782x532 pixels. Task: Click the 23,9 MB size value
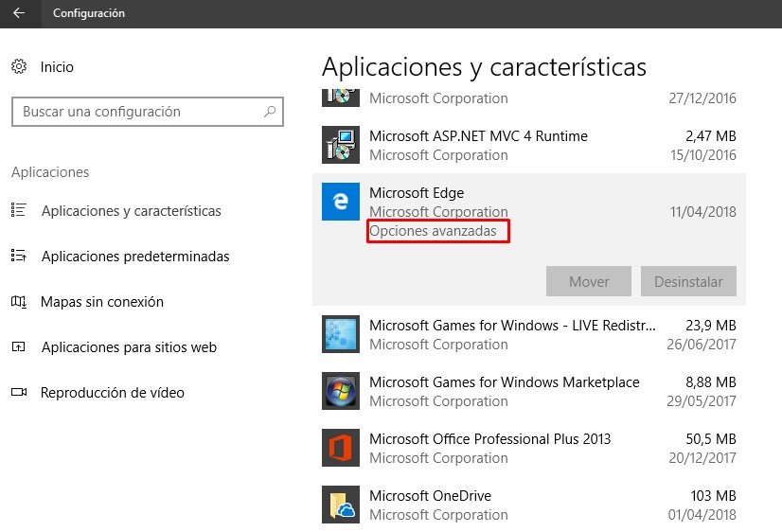pyautogui.click(x=711, y=326)
